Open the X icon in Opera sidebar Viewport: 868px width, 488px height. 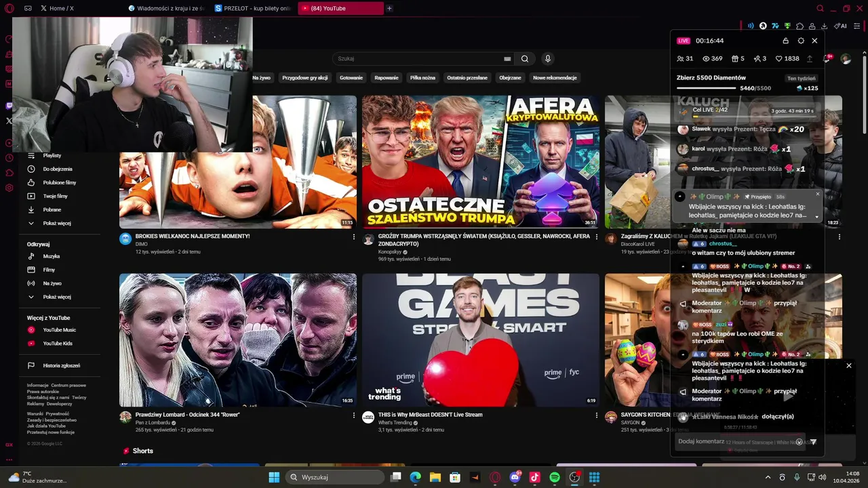point(9,121)
